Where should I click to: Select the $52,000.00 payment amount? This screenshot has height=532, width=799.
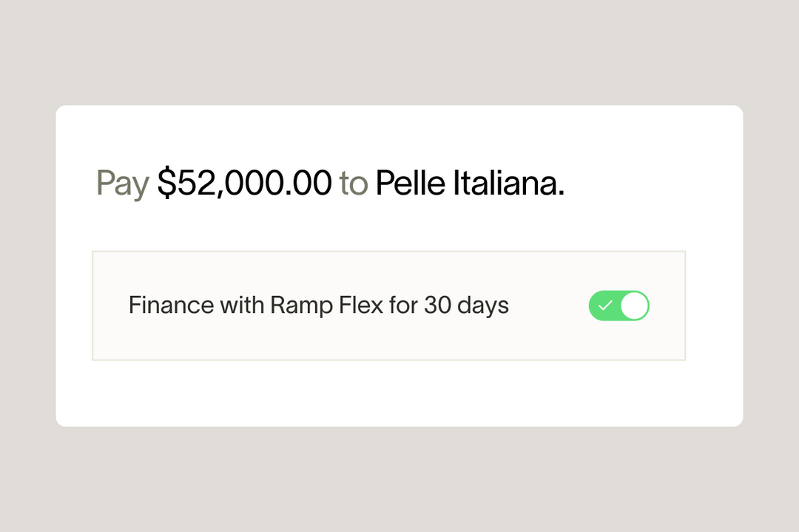pyautogui.click(x=244, y=183)
